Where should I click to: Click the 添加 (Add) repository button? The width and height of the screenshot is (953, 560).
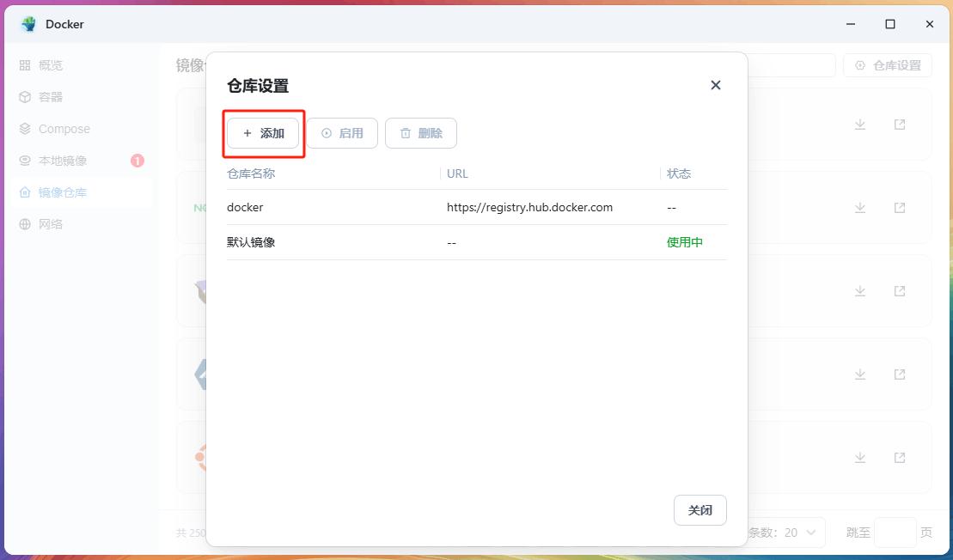coord(263,133)
